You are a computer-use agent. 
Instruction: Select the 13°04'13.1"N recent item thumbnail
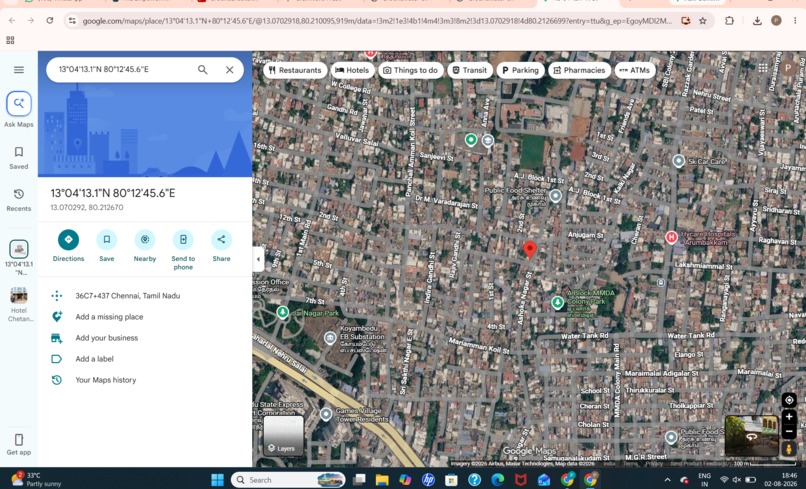(19, 249)
